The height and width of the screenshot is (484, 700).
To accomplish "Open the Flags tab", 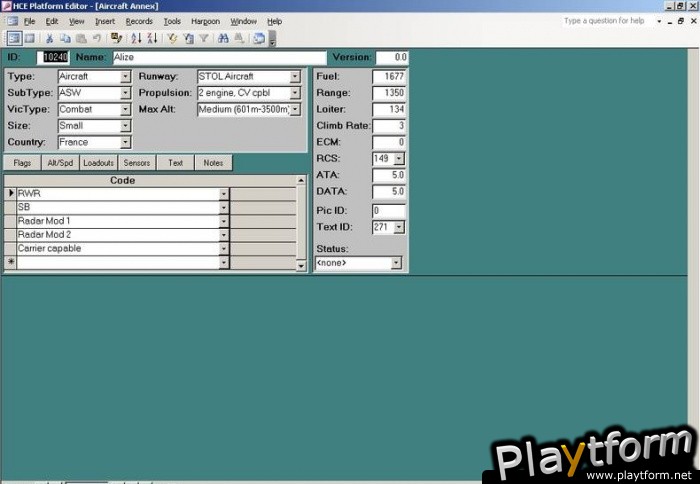I will coord(22,163).
